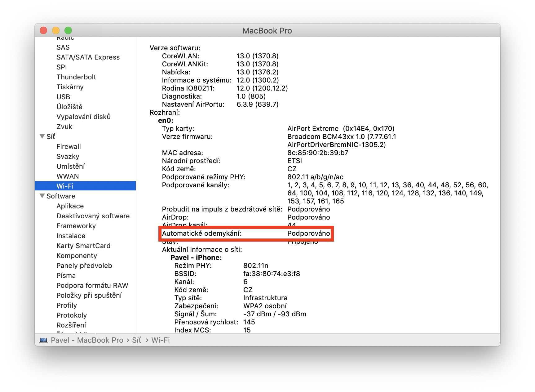Viewport: 535px width, 392px height.
Task: Close the MacBook Pro window
Action: [43, 30]
